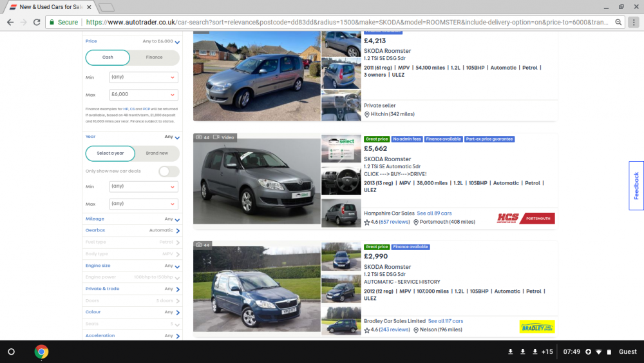Open a new browser tab

106,7
